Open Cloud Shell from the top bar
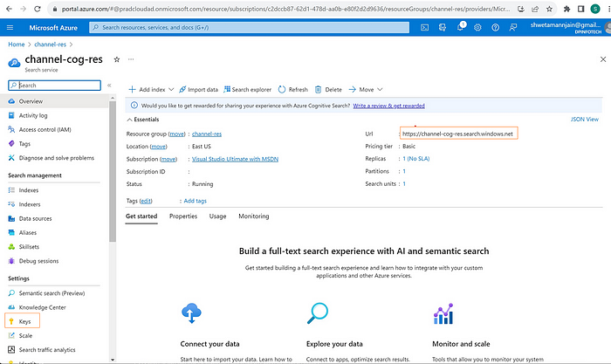This screenshot has width=611, height=364. pyautogui.click(x=424, y=28)
